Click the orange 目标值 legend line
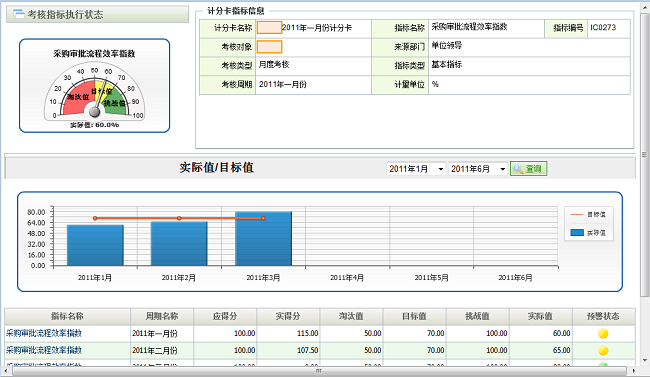Viewport: 650px width, 377px height. 577,214
